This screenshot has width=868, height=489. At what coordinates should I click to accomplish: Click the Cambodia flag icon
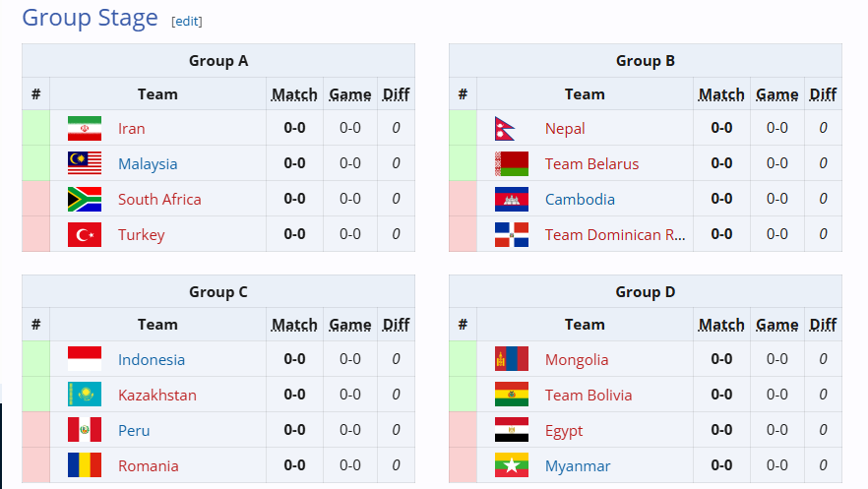(512, 200)
